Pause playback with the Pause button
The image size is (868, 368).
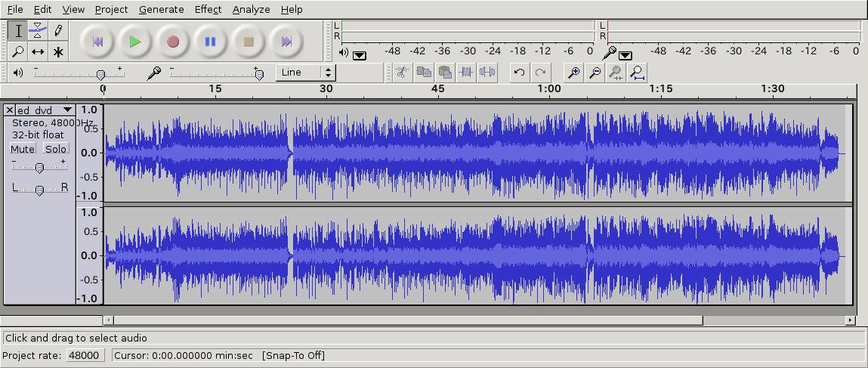coord(211,42)
